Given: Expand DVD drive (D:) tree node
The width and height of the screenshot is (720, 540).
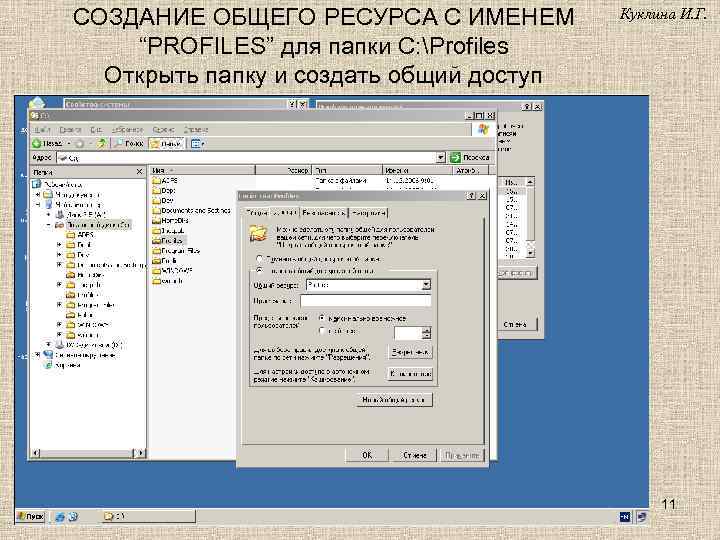Looking at the screenshot, I should coord(48,344).
